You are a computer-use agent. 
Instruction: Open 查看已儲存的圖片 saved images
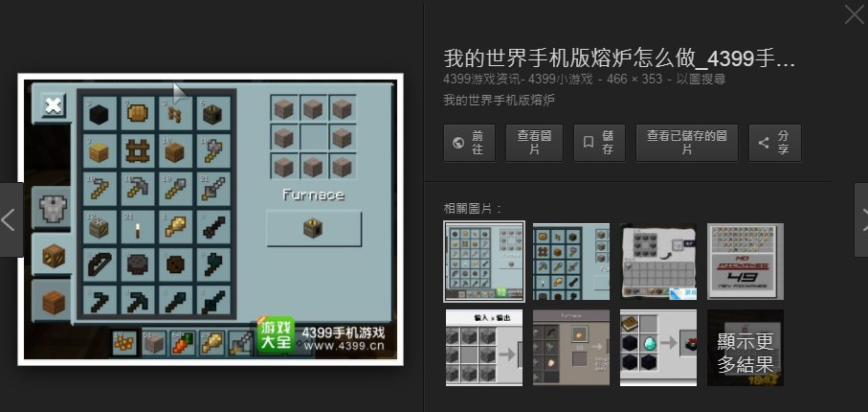pyautogui.click(x=686, y=143)
